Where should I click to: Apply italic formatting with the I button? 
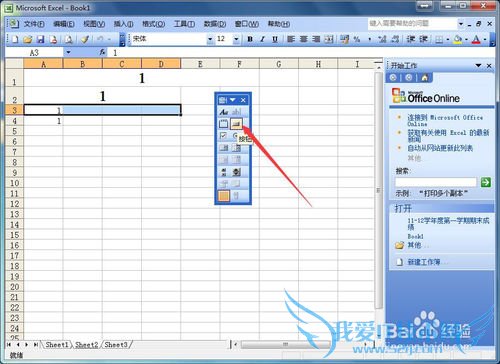262,39
